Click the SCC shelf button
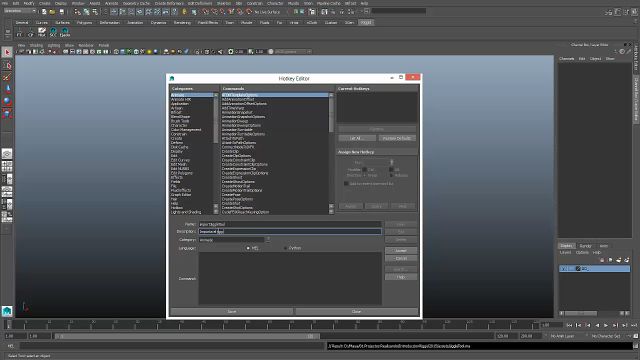This screenshot has width=640, height=360. (x=53, y=32)
